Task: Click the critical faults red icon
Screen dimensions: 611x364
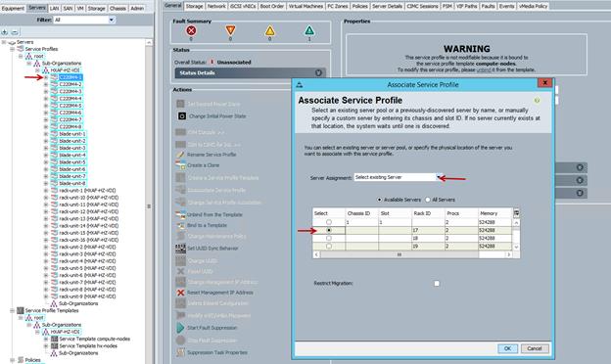Action: coord(191,30)
